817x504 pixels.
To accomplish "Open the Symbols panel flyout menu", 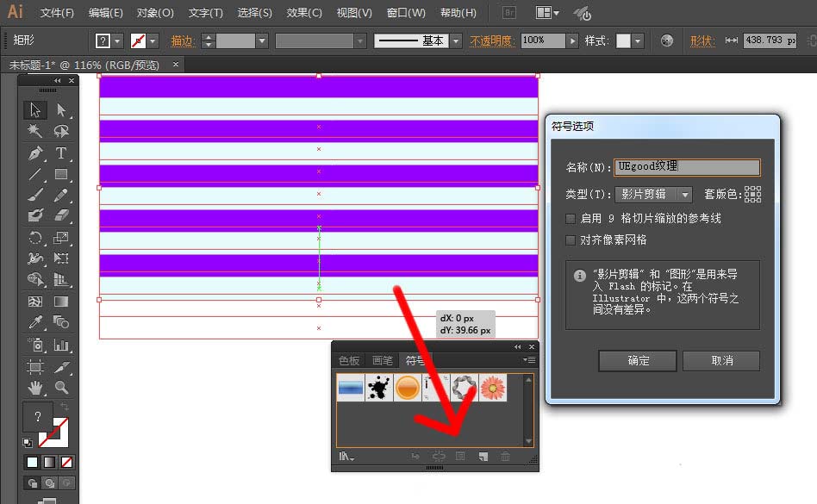I will (x=529, y=360).
